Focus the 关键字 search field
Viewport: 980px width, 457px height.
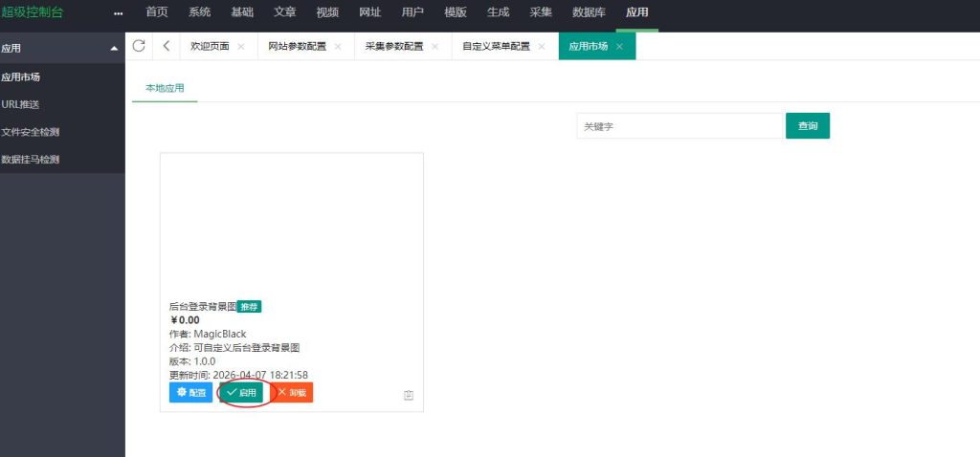pos(679,126)
